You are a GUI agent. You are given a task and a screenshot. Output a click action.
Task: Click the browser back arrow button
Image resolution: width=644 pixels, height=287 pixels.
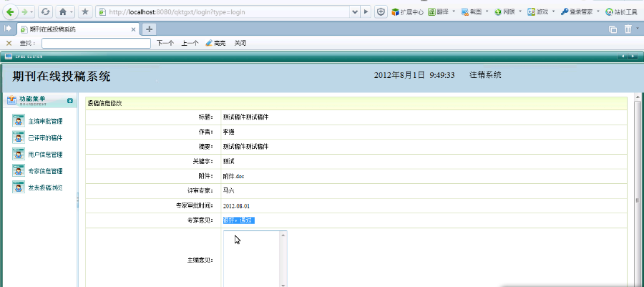(11, 11)
